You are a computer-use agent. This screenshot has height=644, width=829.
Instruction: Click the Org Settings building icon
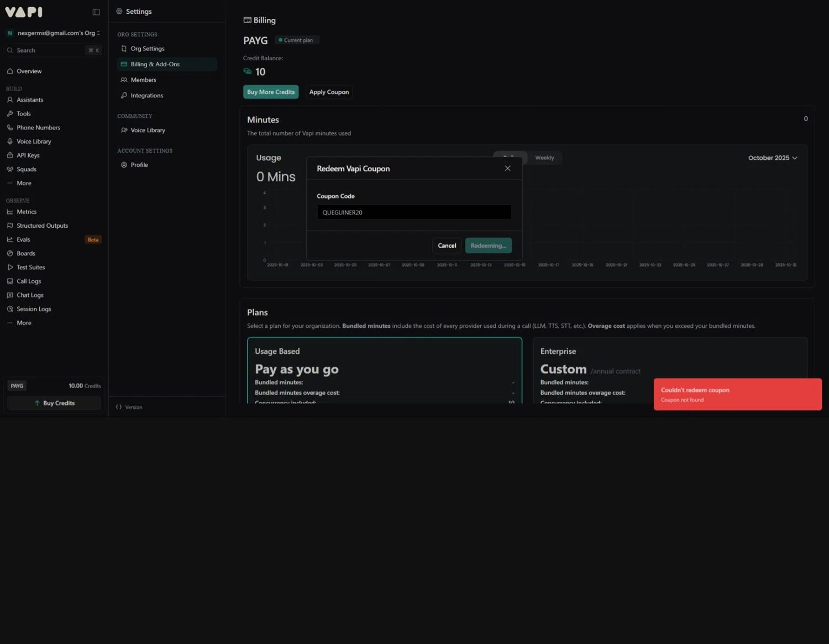point(124,49)
